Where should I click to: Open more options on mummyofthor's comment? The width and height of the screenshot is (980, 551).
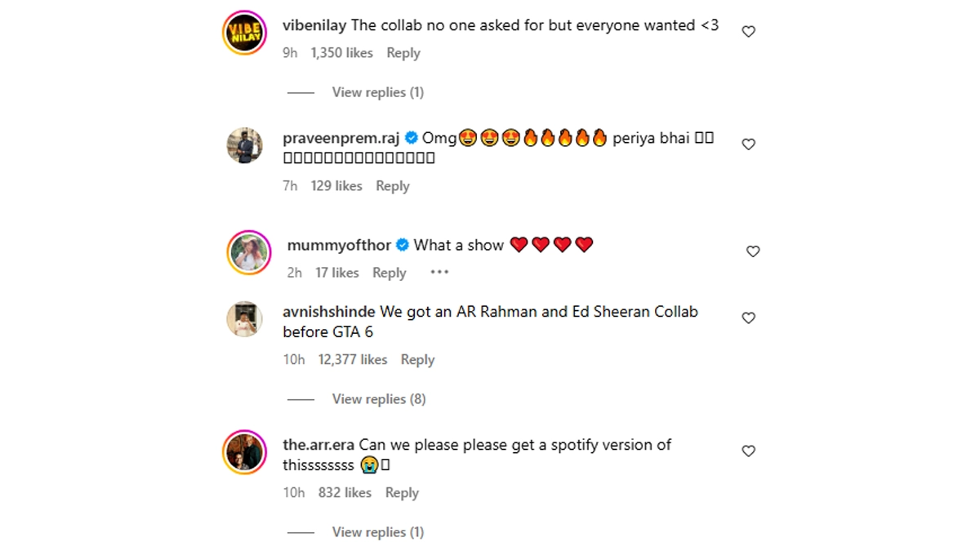(x=439, y=272)
